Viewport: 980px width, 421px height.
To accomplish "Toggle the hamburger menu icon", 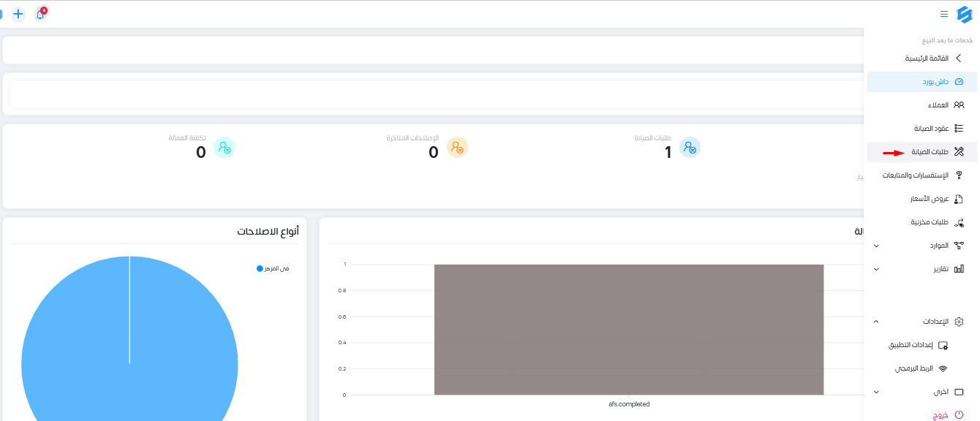I will tap(944, 14).
